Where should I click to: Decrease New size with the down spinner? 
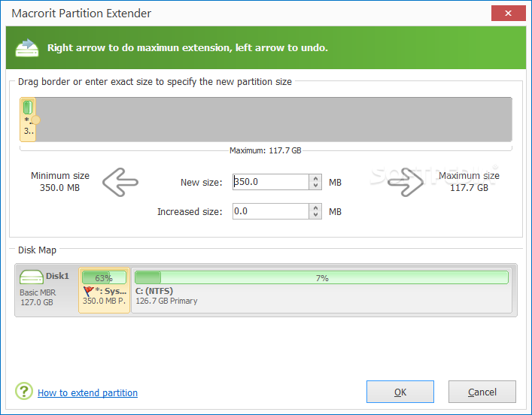(315, 186)
